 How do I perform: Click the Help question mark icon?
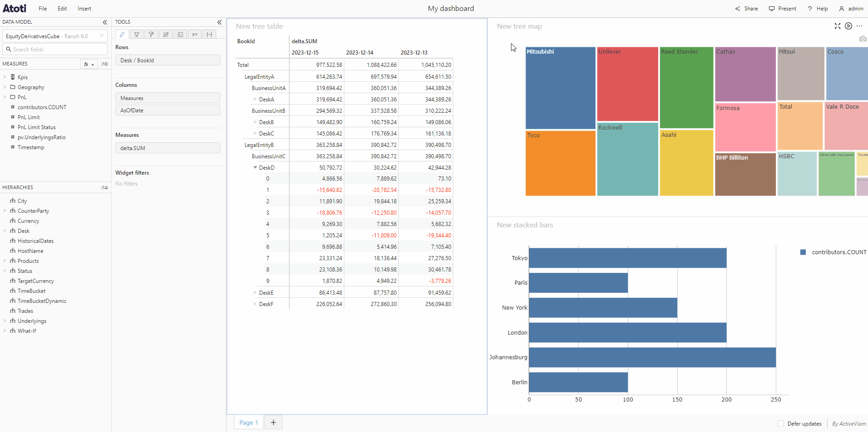(x=810, y=9)
